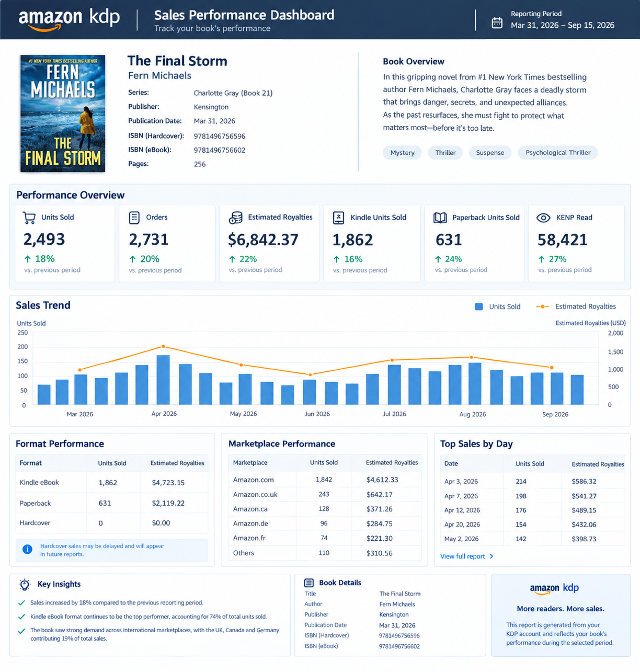Image resolution: width=640 pixels, height=672 pixels.
Task: Click the hardcover ISBN 9781496756596 in book header
Action: pos(220,136)
